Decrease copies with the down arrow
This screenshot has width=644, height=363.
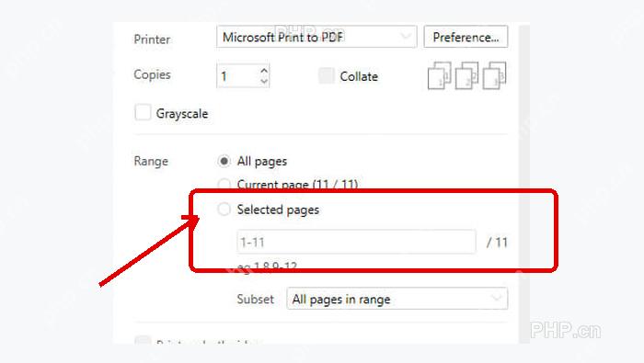pyautogui.click(x=264, y=81)
